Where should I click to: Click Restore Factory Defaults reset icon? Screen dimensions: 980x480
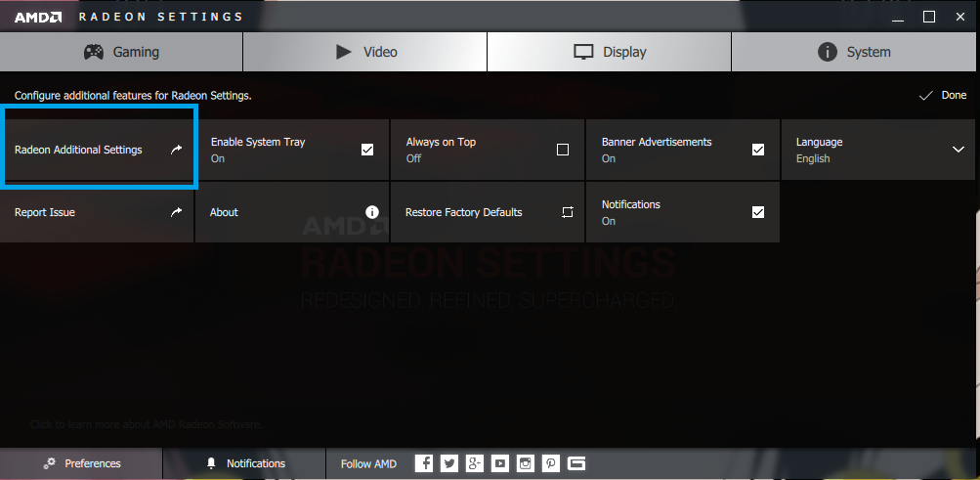568,212
